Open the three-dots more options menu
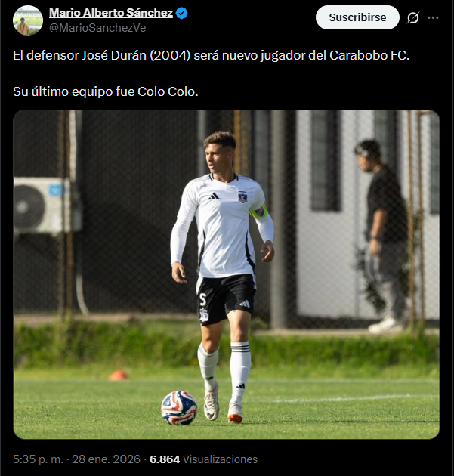 point(433,17)
